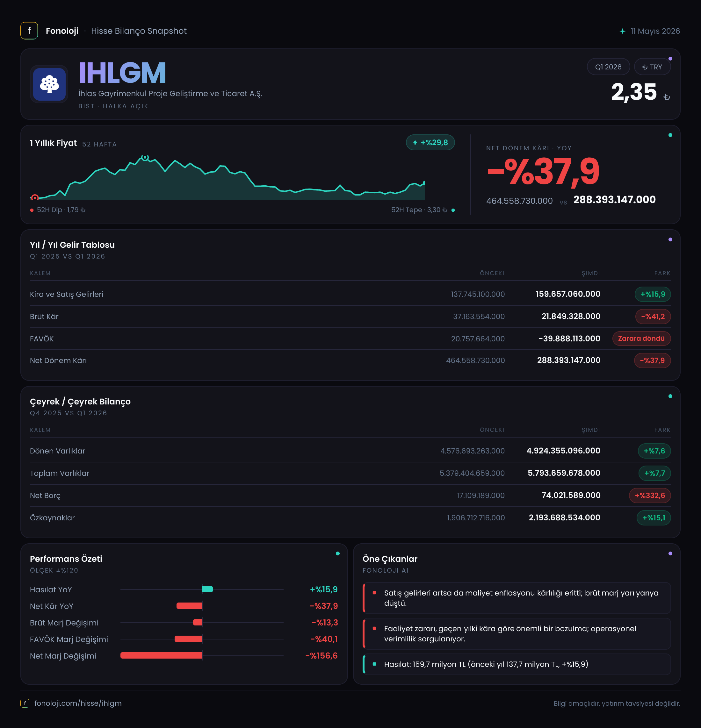Open the fonoloji.com/hisse/ihlgm link
The image size is (701, 728).
coord(78,703)
